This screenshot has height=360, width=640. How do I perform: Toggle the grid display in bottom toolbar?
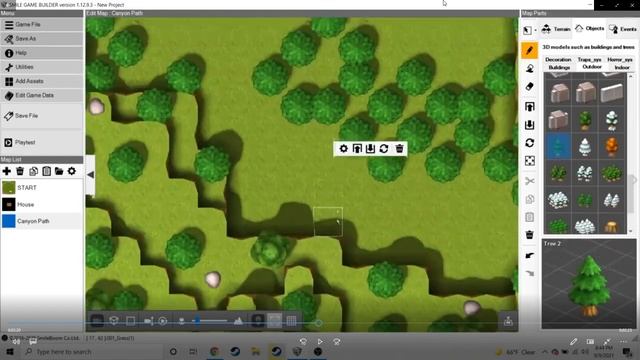291,321
